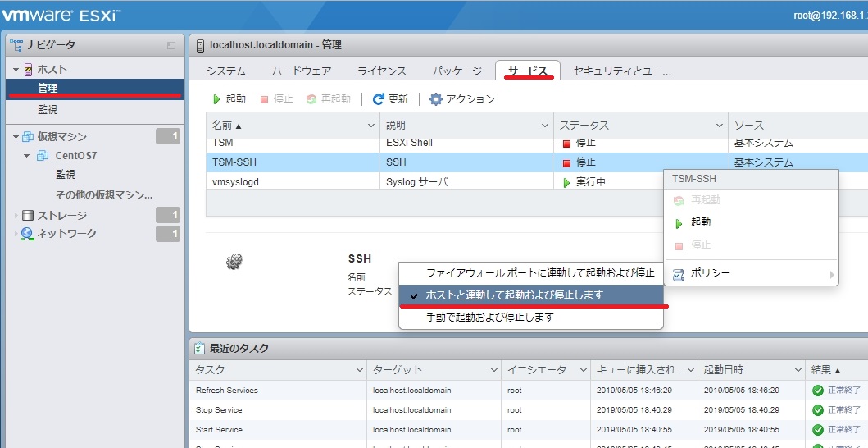Click the success check icon for Stop Service task

click(x=818, y=410)
